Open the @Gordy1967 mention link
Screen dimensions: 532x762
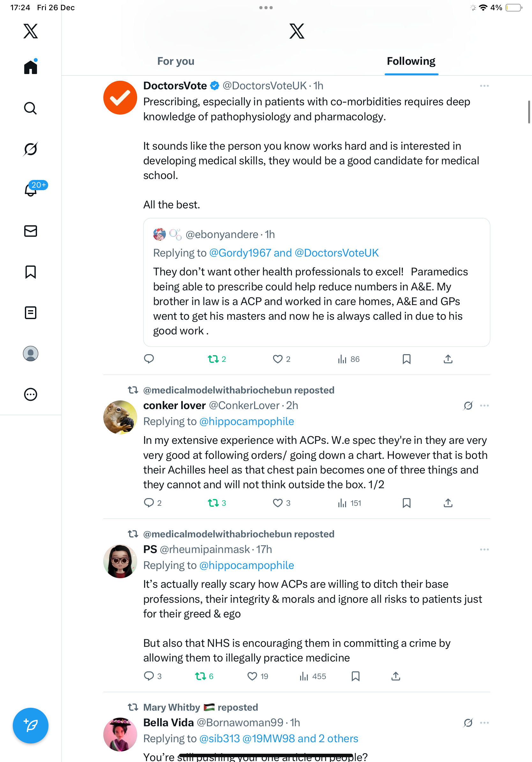[x=240, y=253]
